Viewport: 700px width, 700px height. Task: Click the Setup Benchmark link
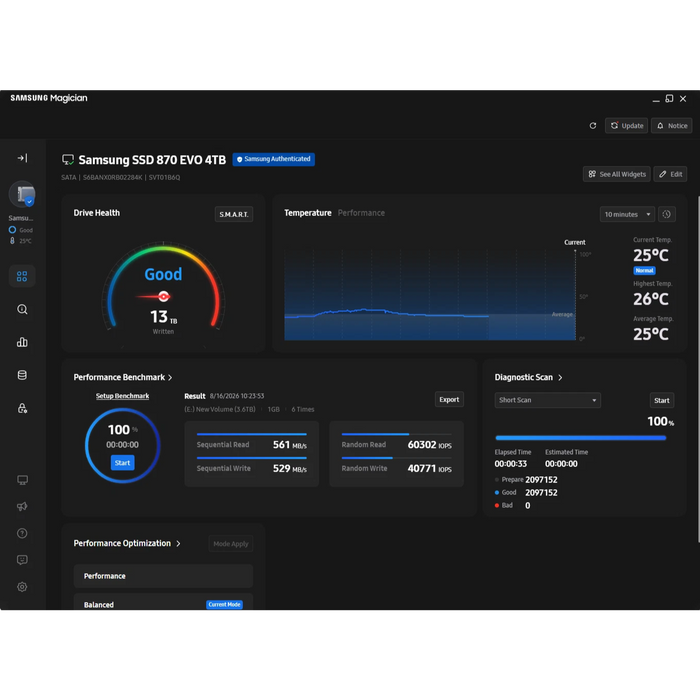point(122,396)
